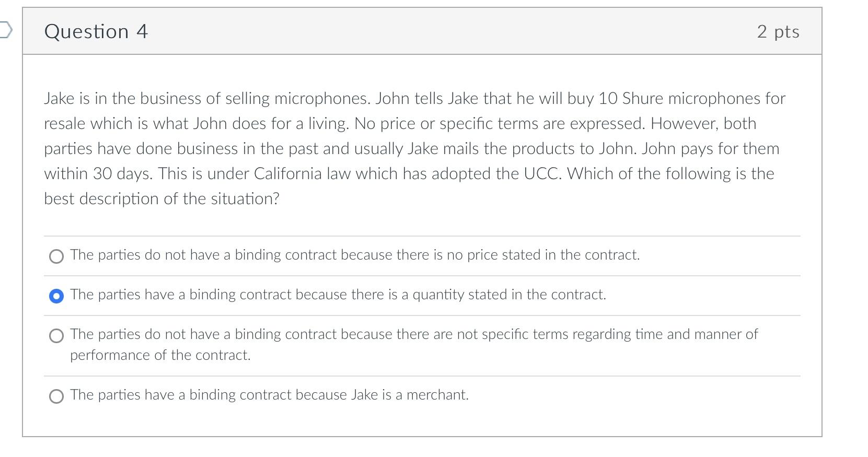Screen dimensions: 868x457
Task: Click the "2 pts" label
Action: (x=779, y=31)
